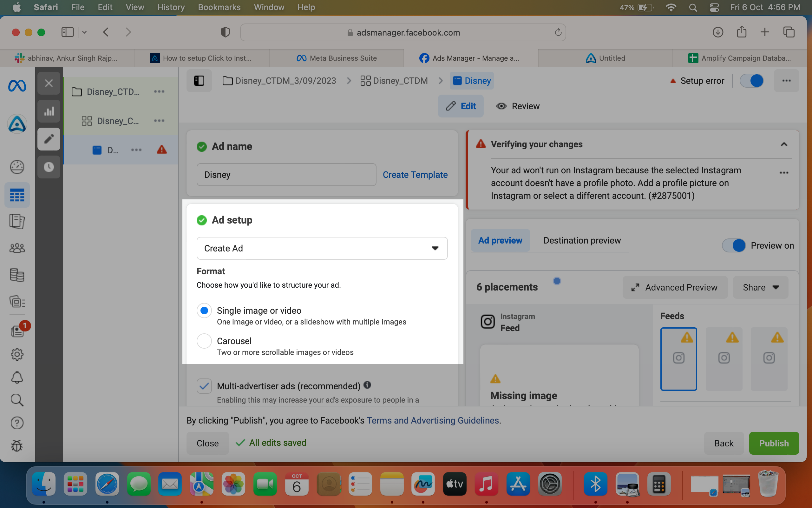Switch to the Edit tab

point(461,106)
